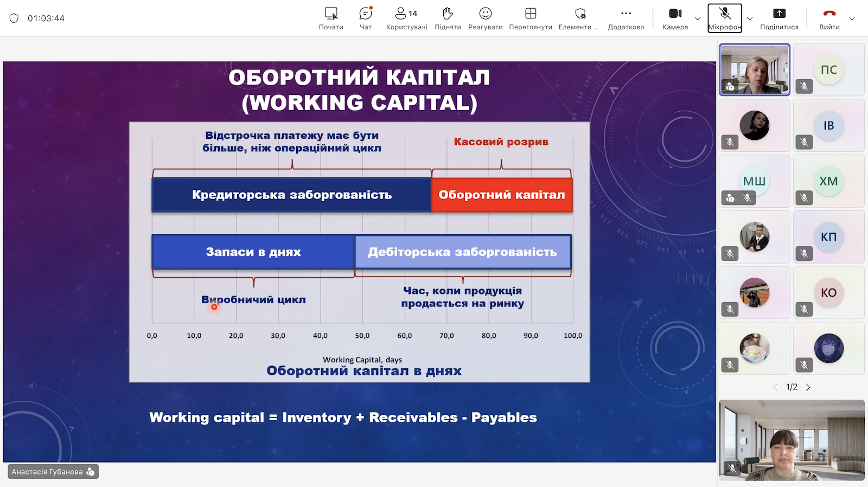Screen dimensions: 868x487
Task: Select the presenter's video thumbnail at top
Action: 754,69
